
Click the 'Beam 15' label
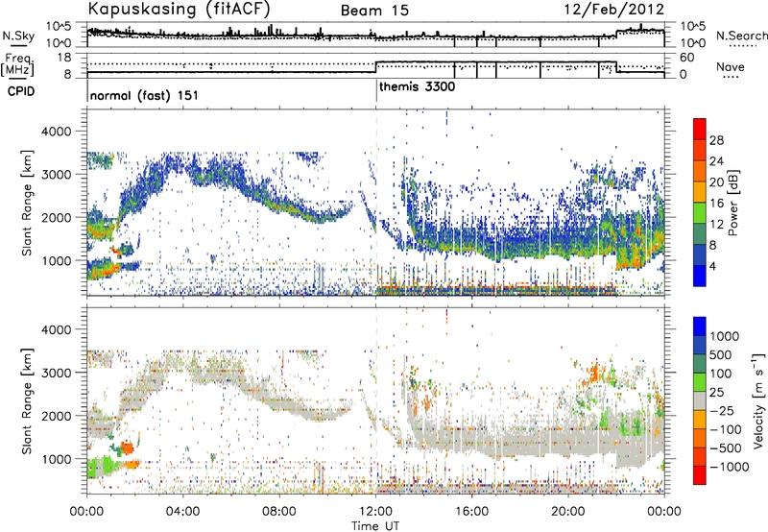(374, 11)
